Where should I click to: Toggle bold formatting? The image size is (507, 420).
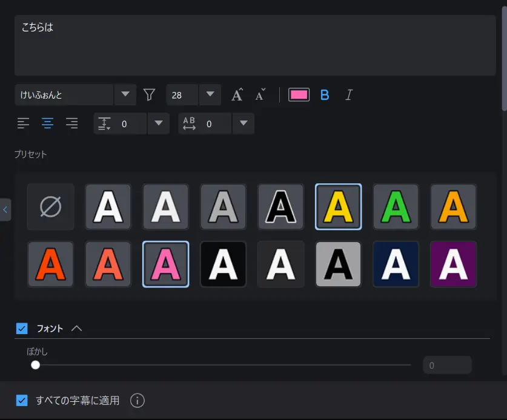(325, 94)
